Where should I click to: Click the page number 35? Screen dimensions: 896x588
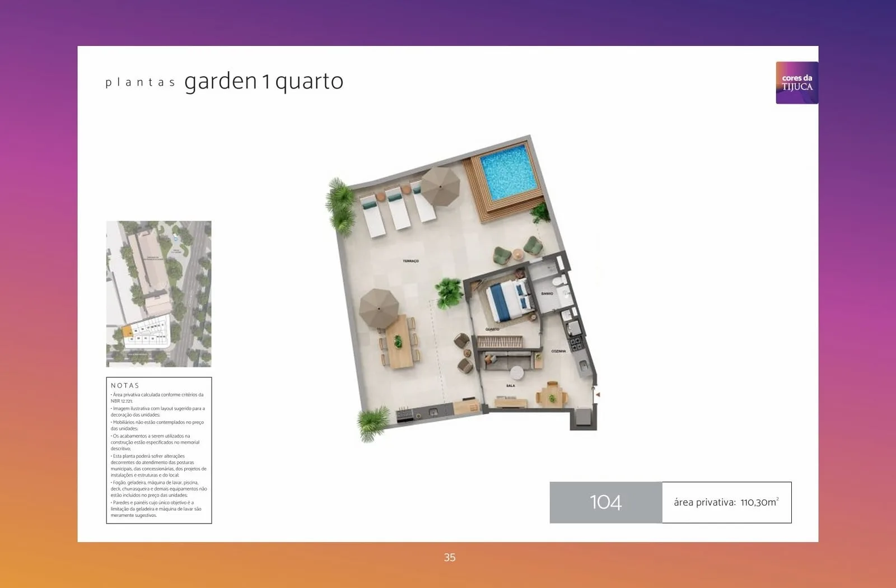(450, 557)
